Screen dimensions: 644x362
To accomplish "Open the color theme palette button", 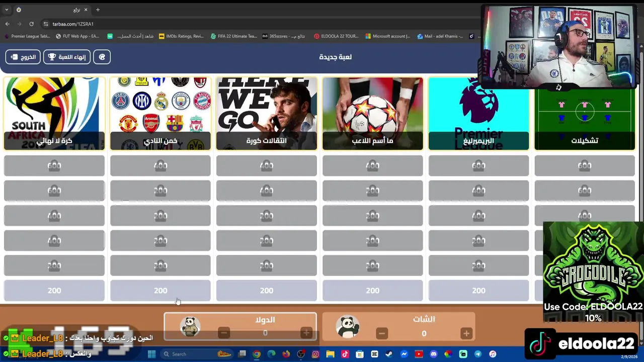I will (102, 57).
